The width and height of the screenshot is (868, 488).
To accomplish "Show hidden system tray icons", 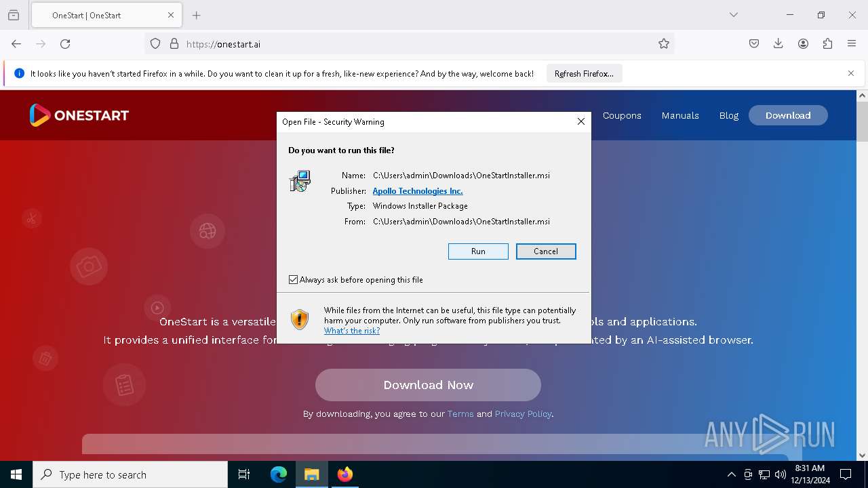I will [x=731, y=474].
